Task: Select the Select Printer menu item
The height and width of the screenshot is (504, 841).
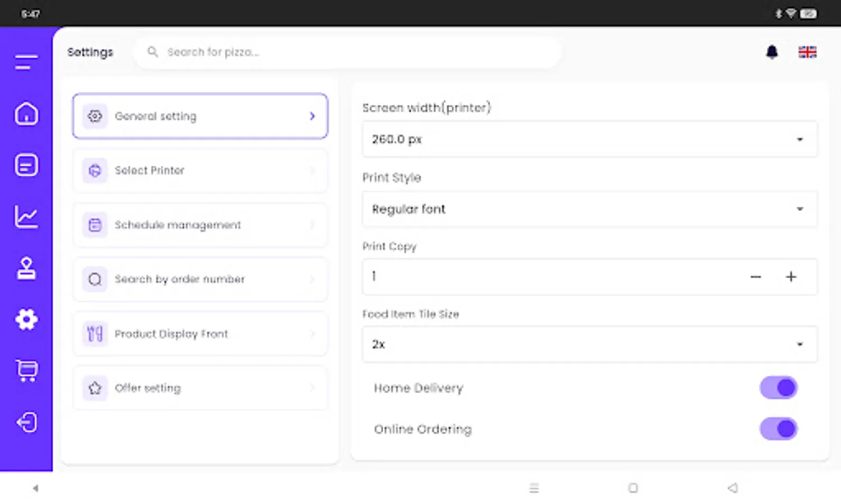Action: (200, 170)
